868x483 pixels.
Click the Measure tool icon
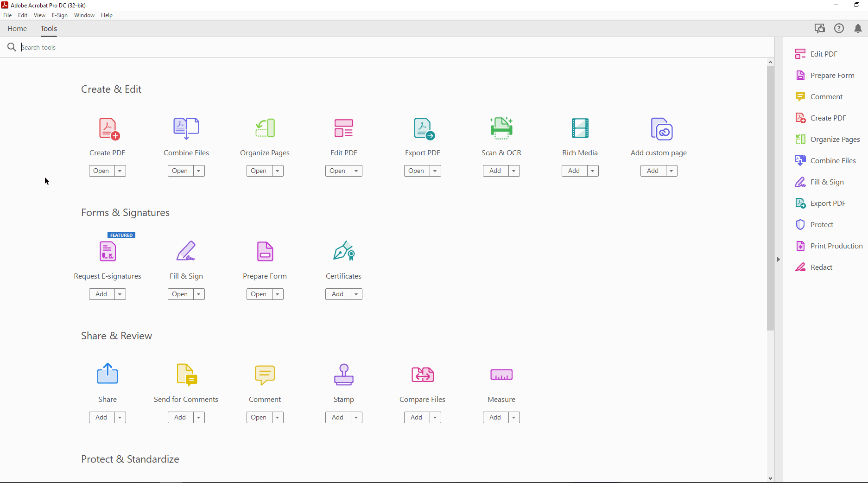pos(501,375)
